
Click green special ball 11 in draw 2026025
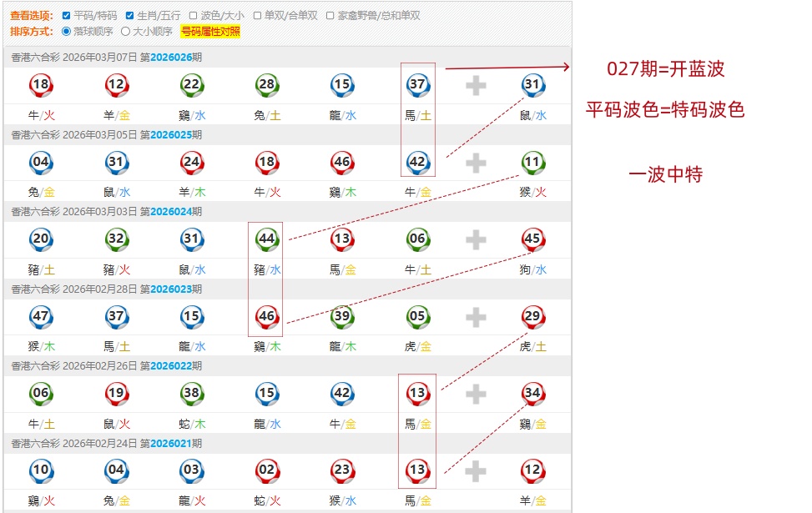[532, 162]
